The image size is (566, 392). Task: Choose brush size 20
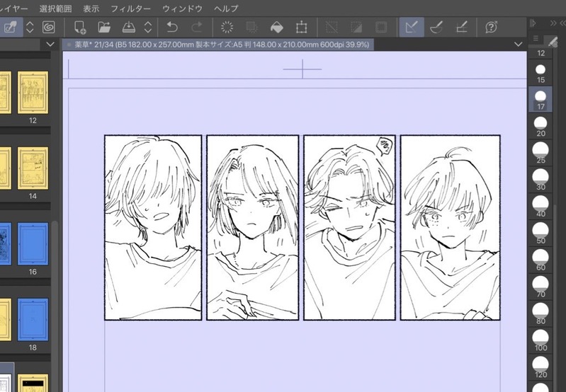click(x=540, y=126)
